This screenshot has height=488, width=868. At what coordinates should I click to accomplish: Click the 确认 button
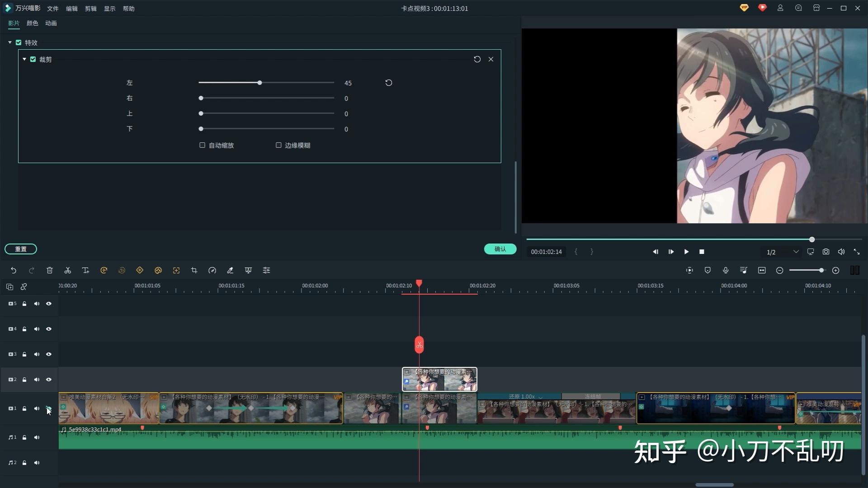click(500, 249)
